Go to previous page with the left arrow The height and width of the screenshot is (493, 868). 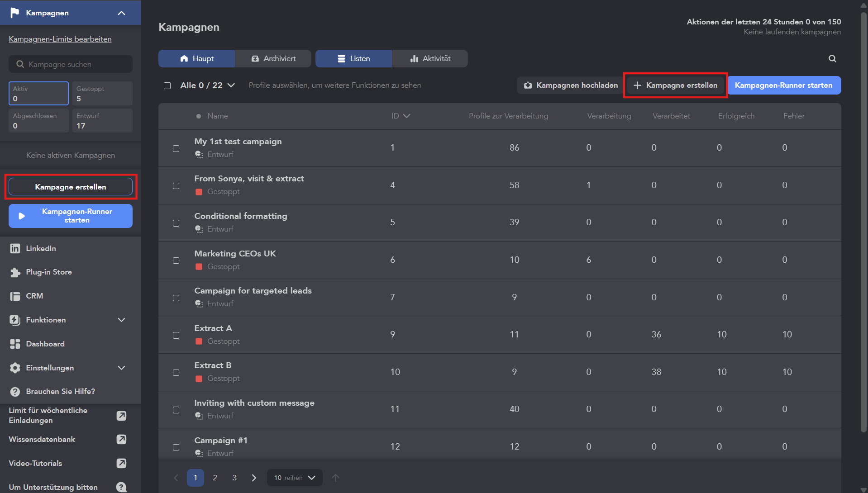click(x=176, y=478)
